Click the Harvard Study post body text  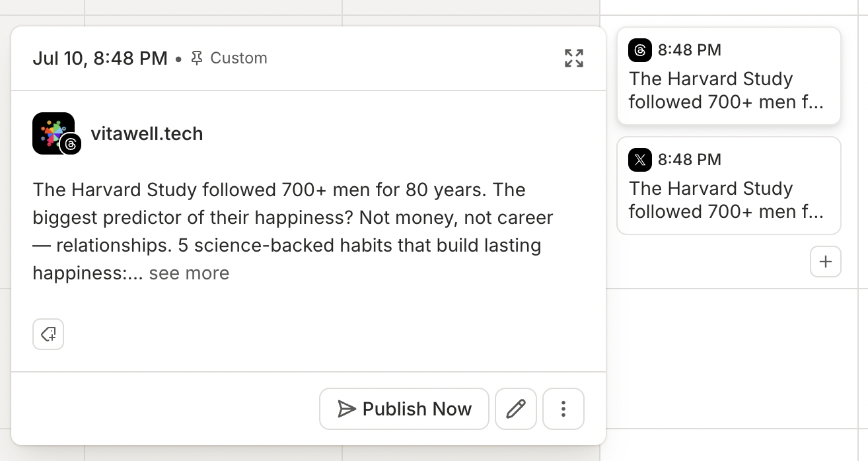(x=293, y=231)
